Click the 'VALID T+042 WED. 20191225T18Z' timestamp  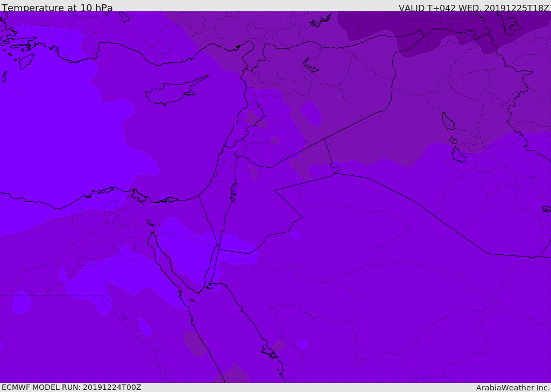474,8
